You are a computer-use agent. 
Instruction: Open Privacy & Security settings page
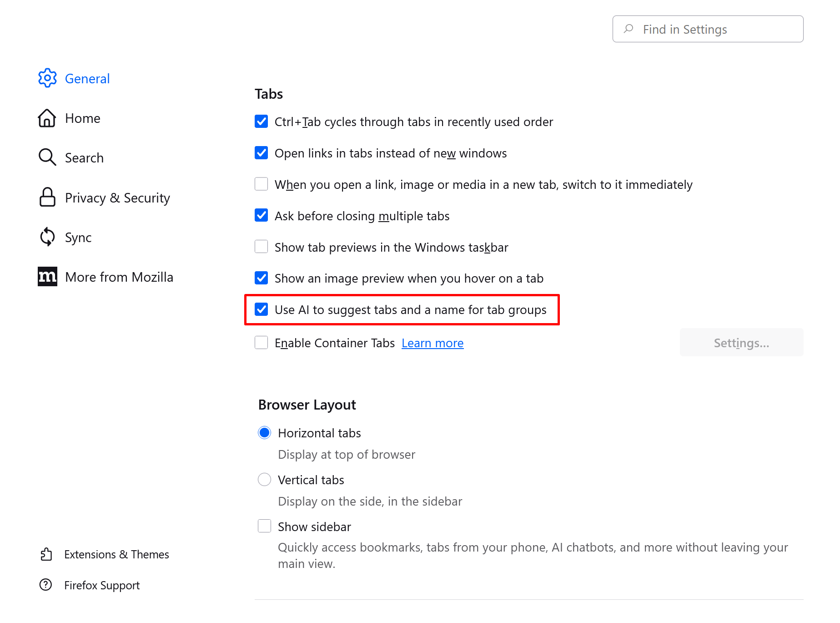coord(117,198)
